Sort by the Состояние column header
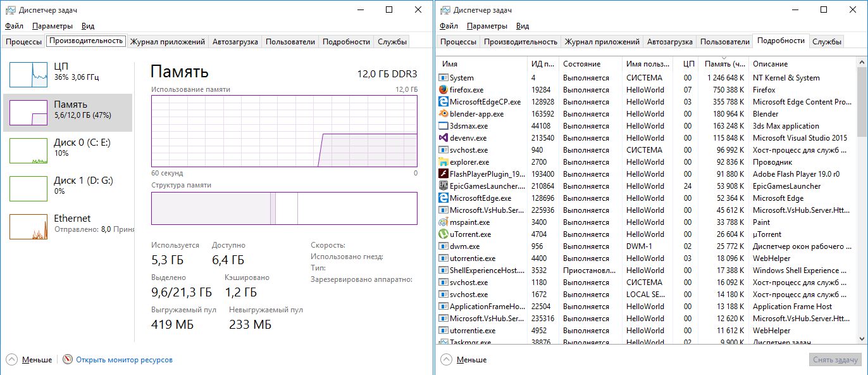The image size is (868, 375). coord(591,64)
